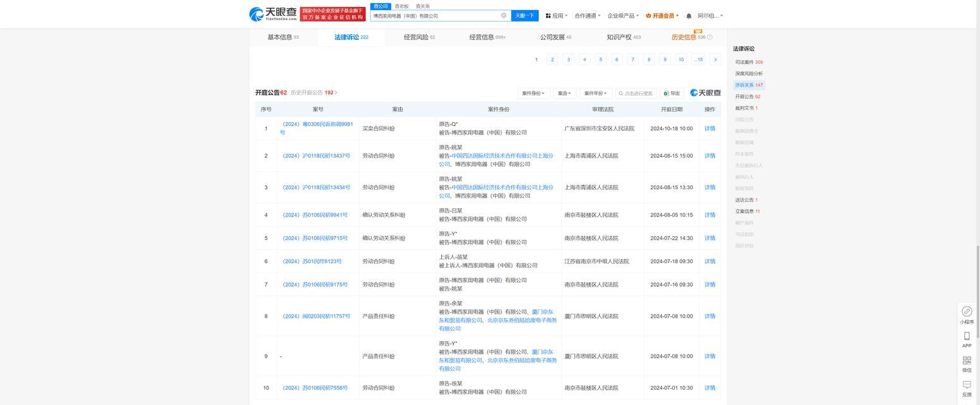Click the 导出 export button
The width and height of the screenshot is (980, 405).
click(672, 93)
